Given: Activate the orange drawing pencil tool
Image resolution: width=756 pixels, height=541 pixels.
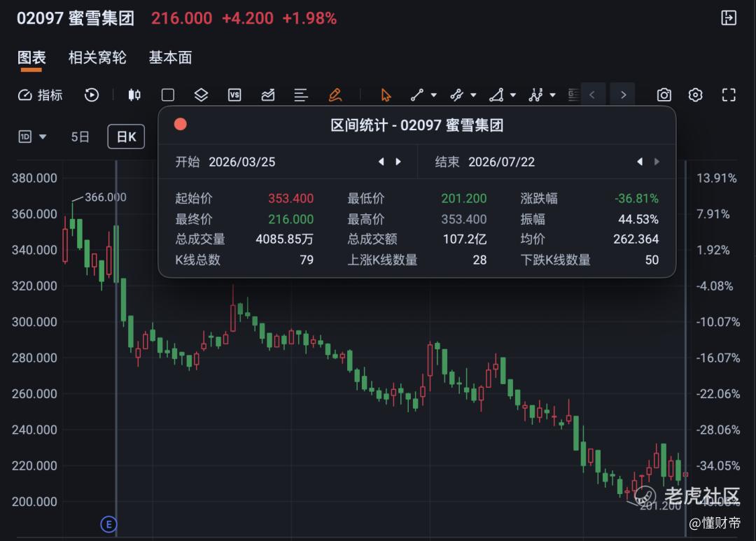Looking at the screenshot, I should coord(335,95).
